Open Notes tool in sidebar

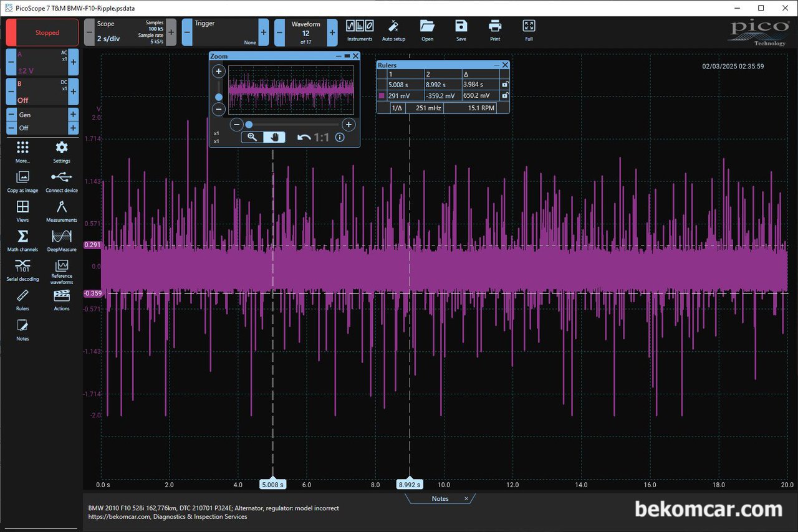(22, 330)
